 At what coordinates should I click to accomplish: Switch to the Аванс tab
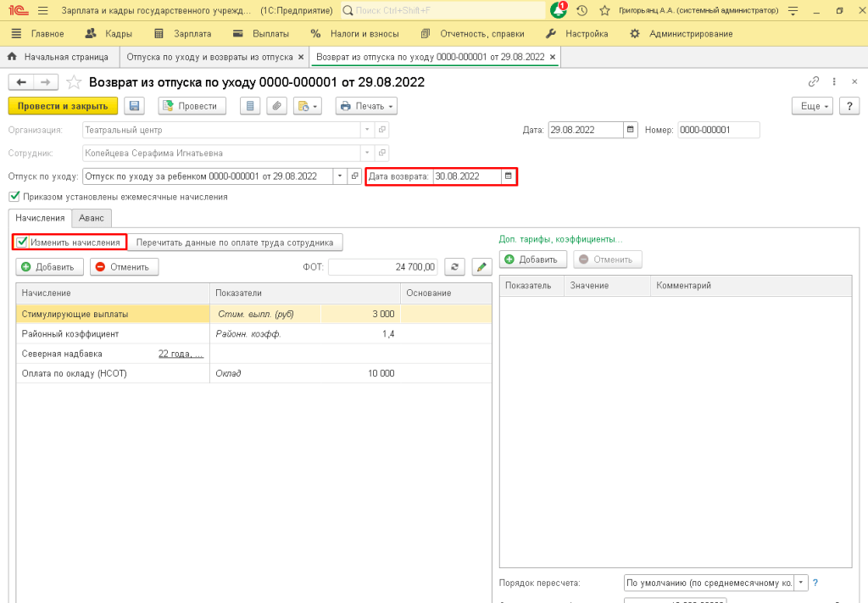(90, 218)
